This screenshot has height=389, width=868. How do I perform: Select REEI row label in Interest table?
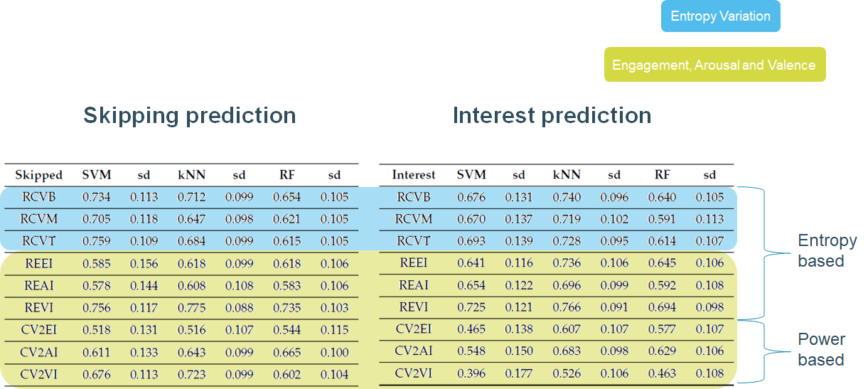click(x=413, y=263)
